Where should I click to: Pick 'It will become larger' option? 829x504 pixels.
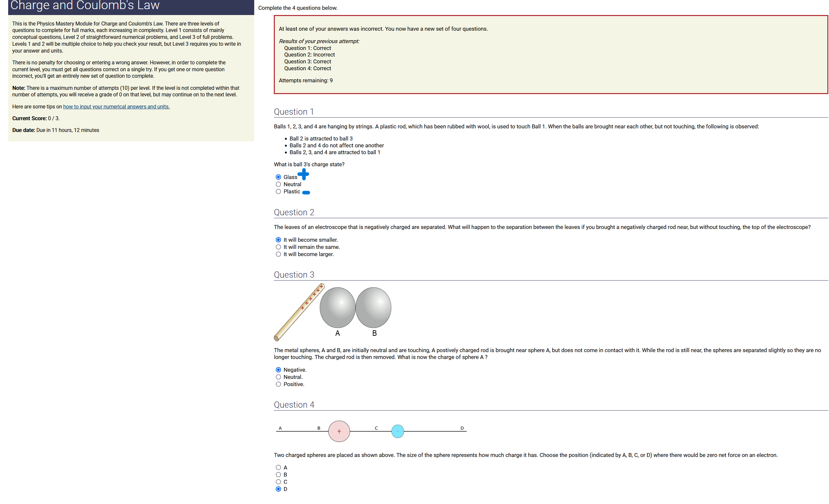coord(278,254)
